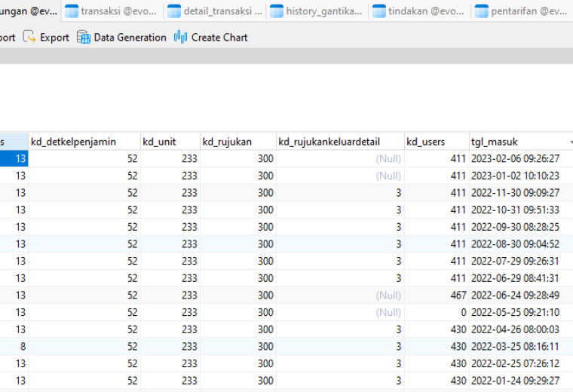Click the kd_detkelpenjamin column header
This screenshot has width=573, height=392.
point(84,142)
